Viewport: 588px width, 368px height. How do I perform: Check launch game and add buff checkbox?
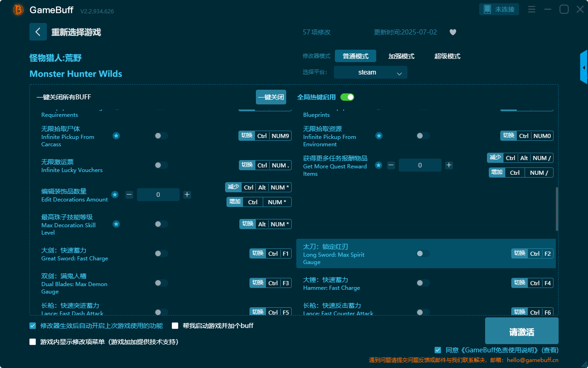click(x=175, y=326)
